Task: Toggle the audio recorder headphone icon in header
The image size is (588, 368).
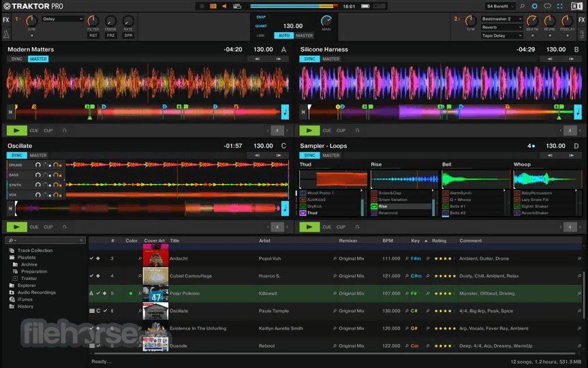Action: 547,6
